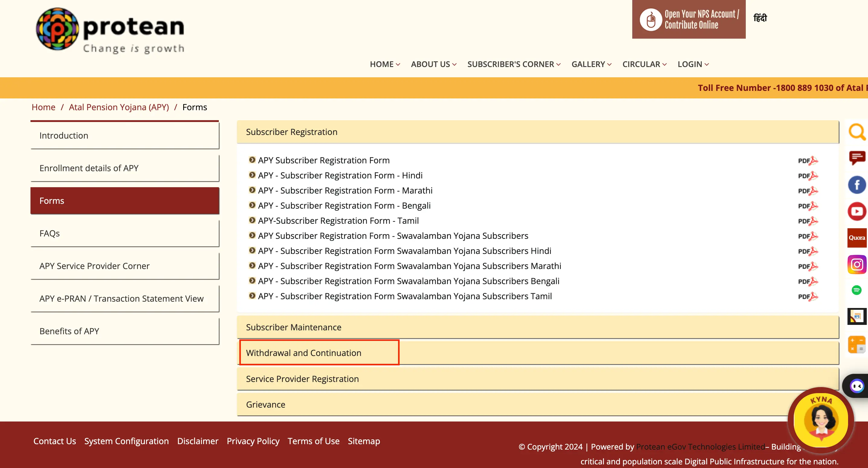Download PDF for Swavalamban Yojana Subscribers Hindi

(808, 251)
